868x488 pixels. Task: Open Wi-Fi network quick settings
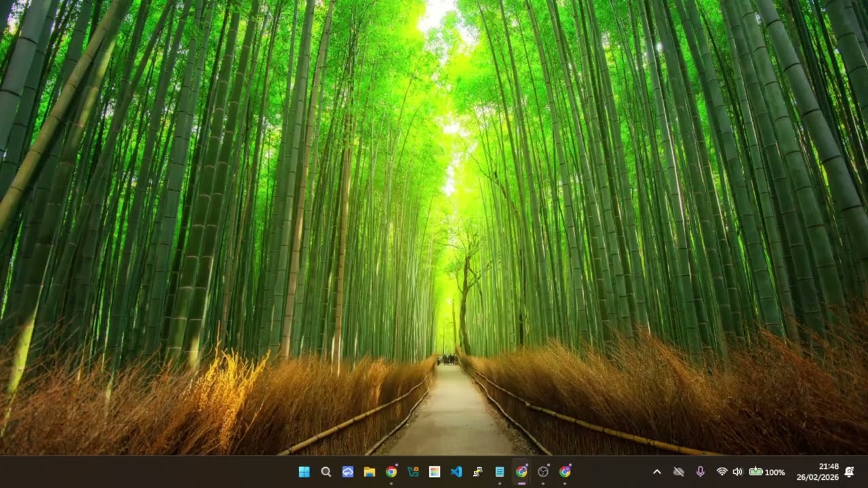pos(722,472)
